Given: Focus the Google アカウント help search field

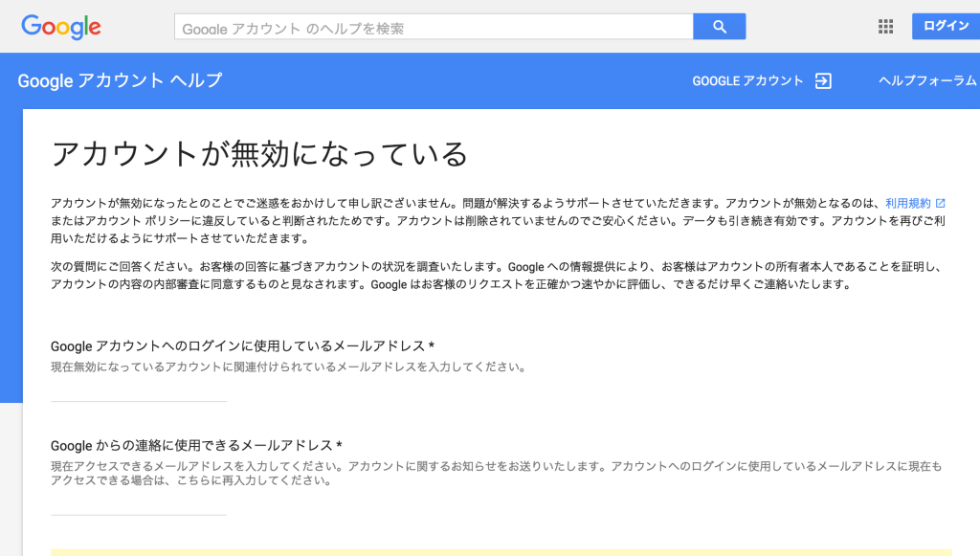Looking at the screenshot, I should pyautogui.click(x=434, y=26).
